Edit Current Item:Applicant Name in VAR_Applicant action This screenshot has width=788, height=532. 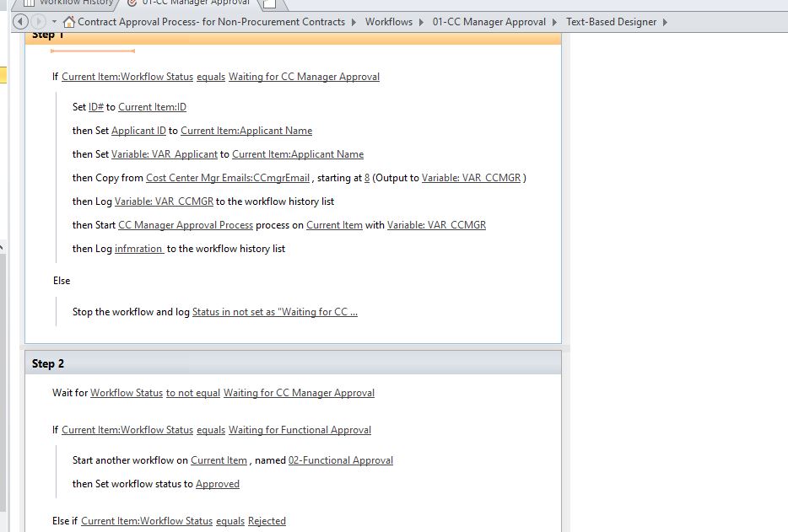click(298, 154)
